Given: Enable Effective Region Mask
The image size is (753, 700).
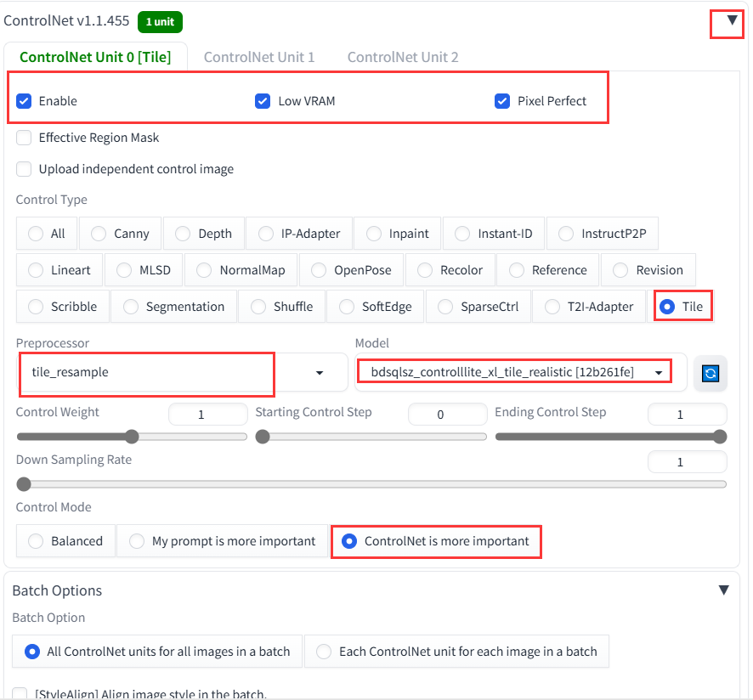Looking at the screenshot, I should (x=24, y=138).
